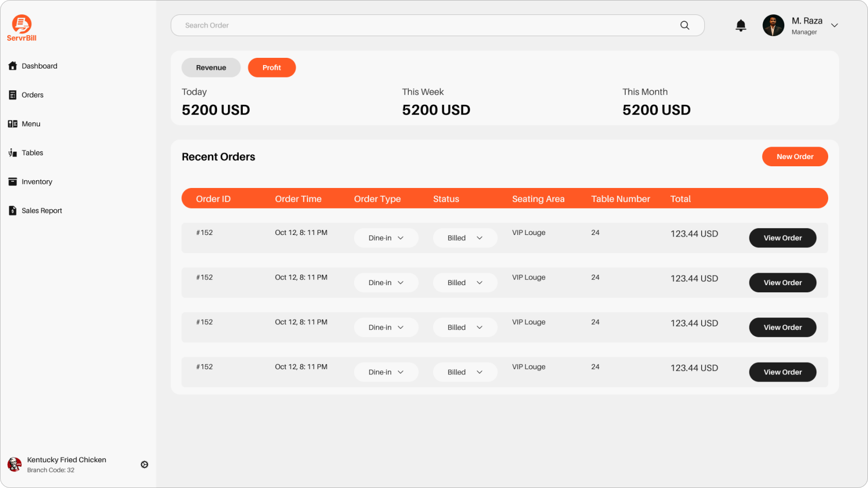
Task: Click the Tables sidebar icon
Action: 13,153
